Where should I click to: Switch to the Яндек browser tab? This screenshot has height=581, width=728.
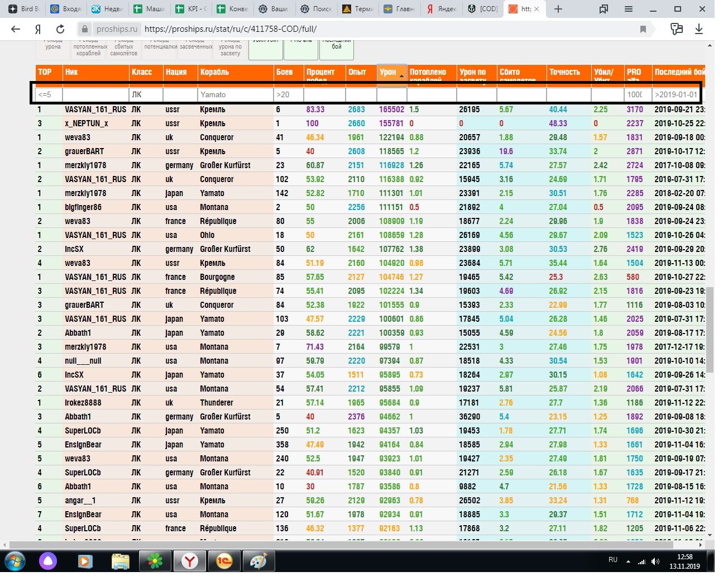pyautogui.click(x=442, y=9)
